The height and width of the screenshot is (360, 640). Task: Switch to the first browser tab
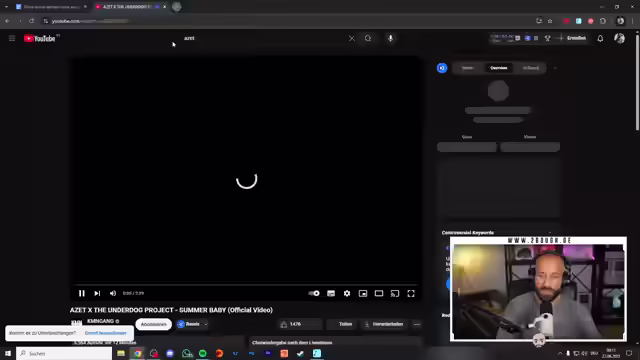50,7
